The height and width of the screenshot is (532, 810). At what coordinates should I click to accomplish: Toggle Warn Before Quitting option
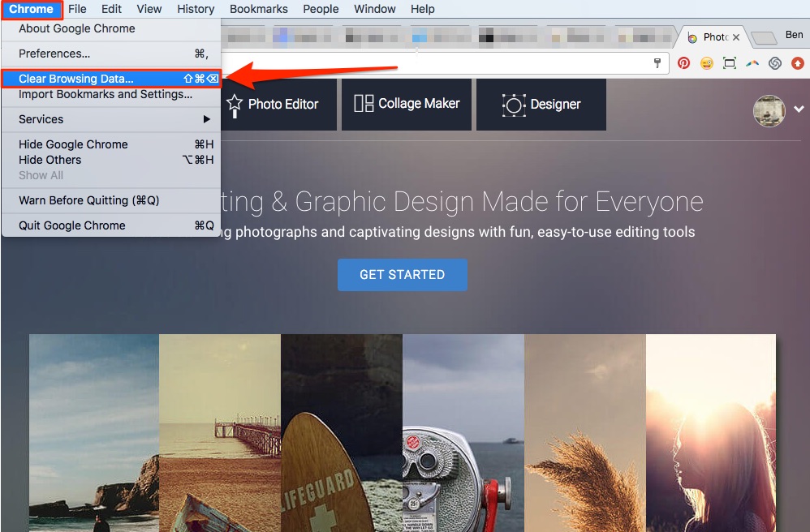111,200
